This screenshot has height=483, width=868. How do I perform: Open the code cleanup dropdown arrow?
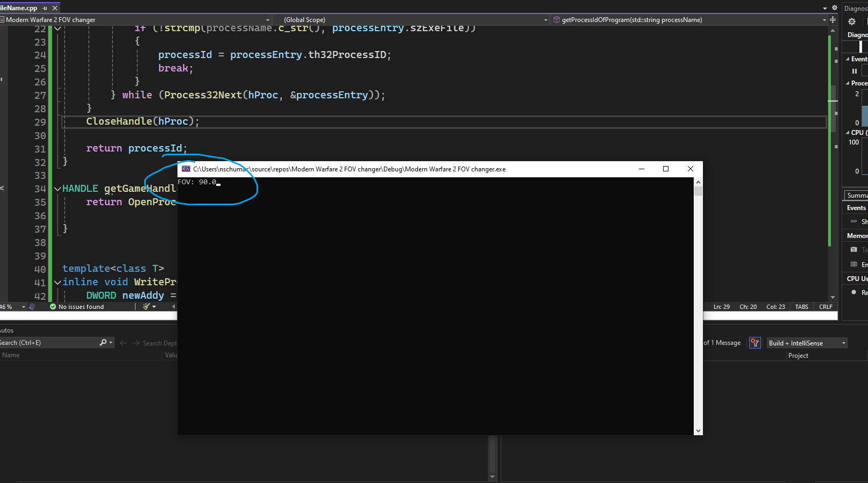pyautogui.click(x=154, y=307)
